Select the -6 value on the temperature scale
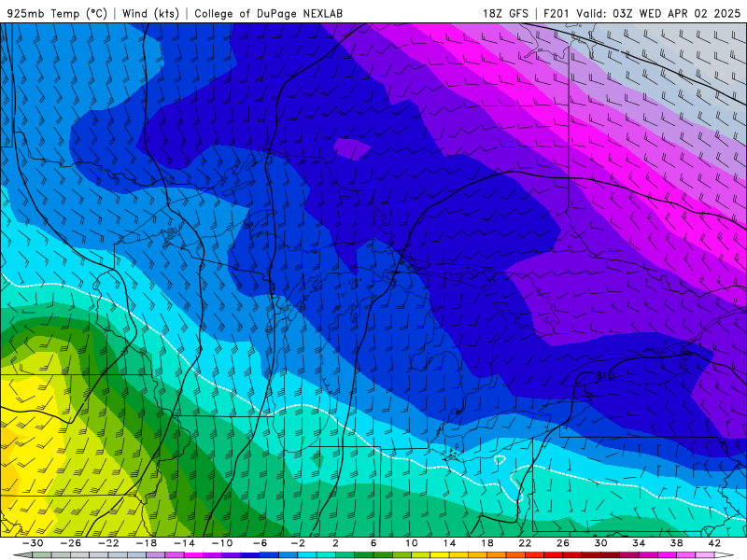This screenshot has width=747, height=560. (x=261, y=543)
